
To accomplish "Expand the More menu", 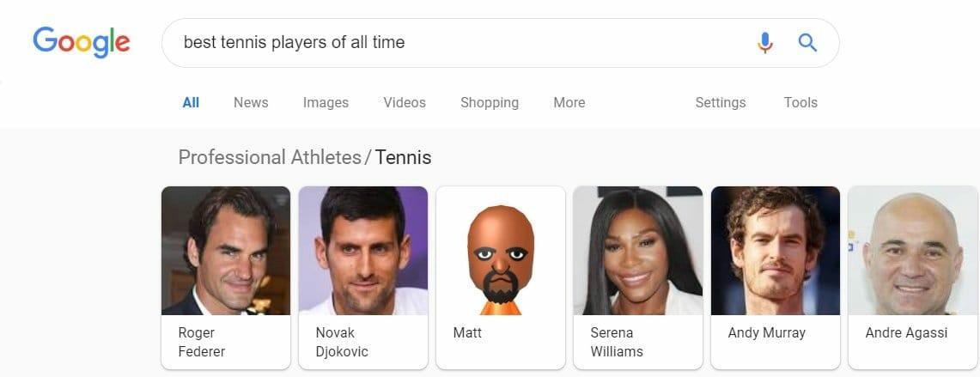I will 569,102.
